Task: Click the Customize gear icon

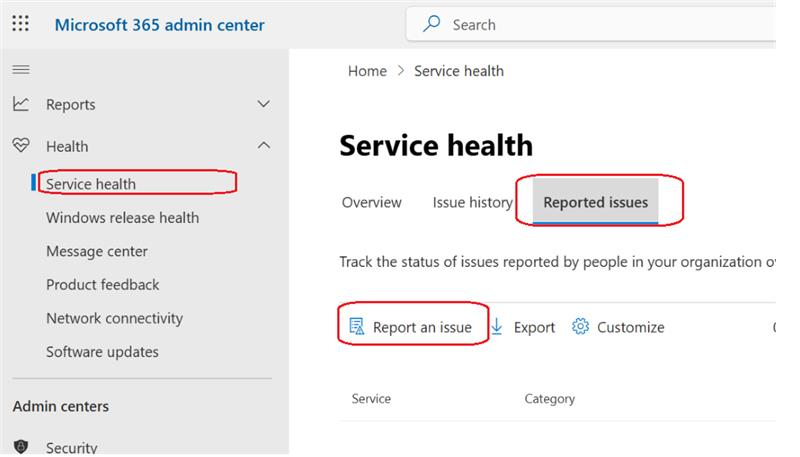Action: click(x=580, y=326)
